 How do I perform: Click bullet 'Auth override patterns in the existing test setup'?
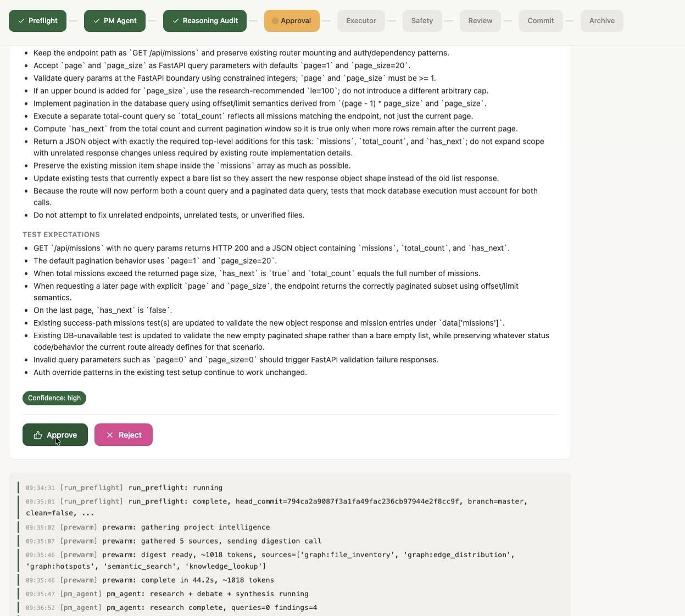pyautogui.click(x=170, y=372)
